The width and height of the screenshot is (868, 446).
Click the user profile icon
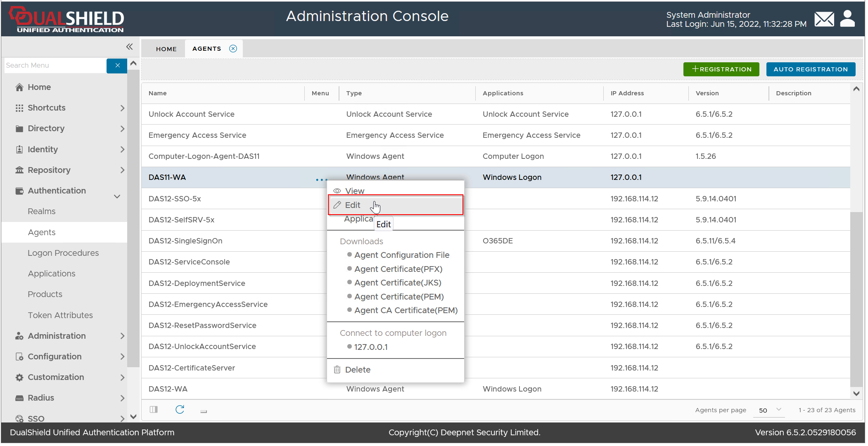[847, 19]
